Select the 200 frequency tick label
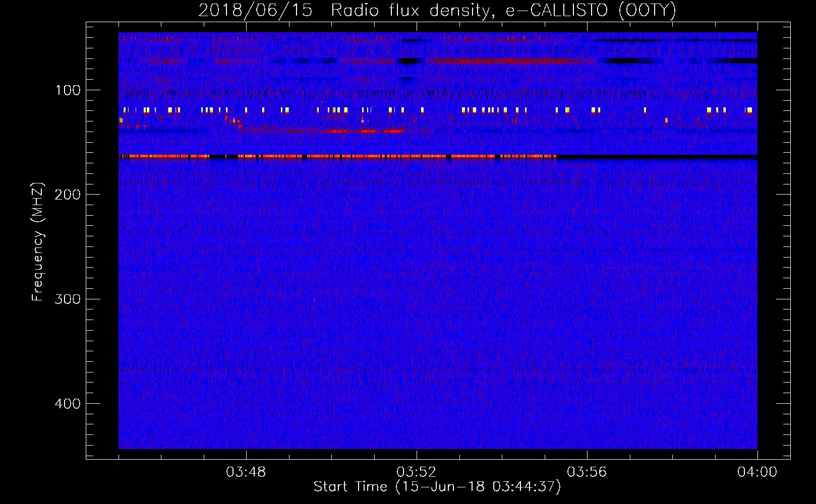816x504 pixels. pos(68,195)
